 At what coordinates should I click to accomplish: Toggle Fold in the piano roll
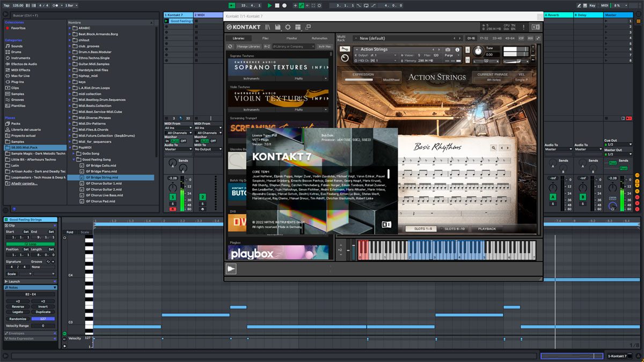point(70,232)
